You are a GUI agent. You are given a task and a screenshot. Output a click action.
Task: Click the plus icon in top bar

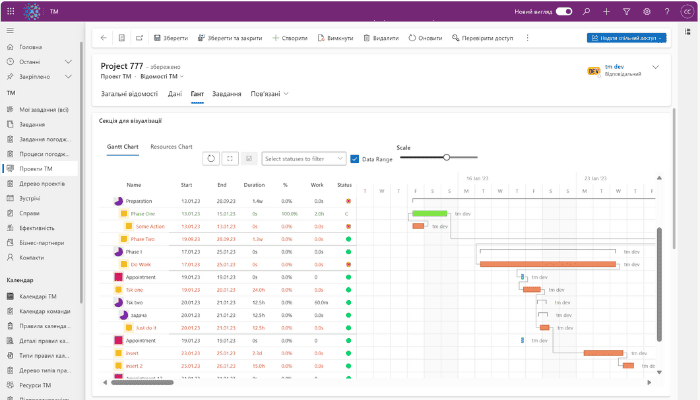coord(606,12)
